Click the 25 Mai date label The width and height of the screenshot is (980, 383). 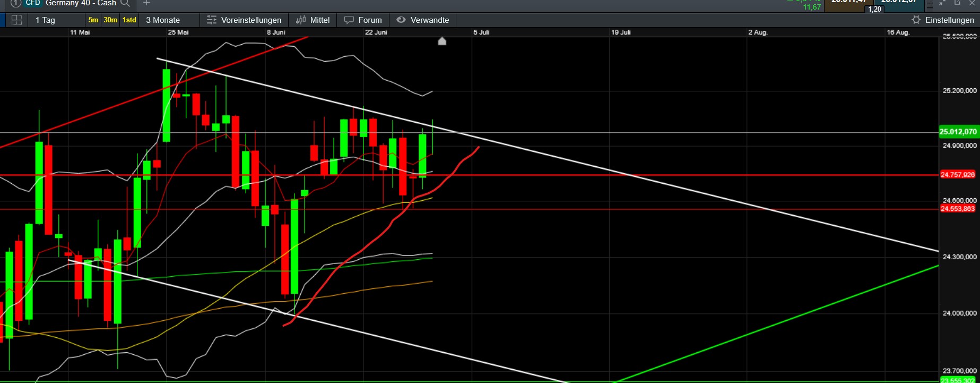click(178, 32)
